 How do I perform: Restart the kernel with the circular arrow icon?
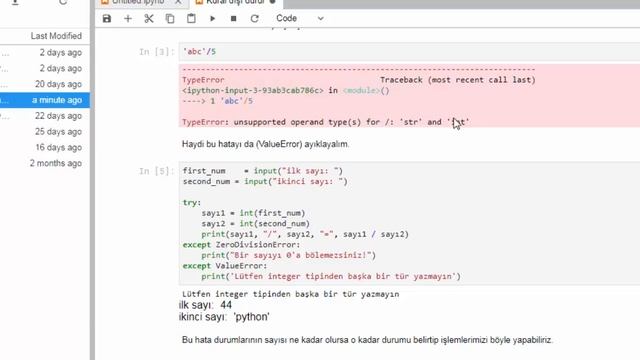point(255,18)
